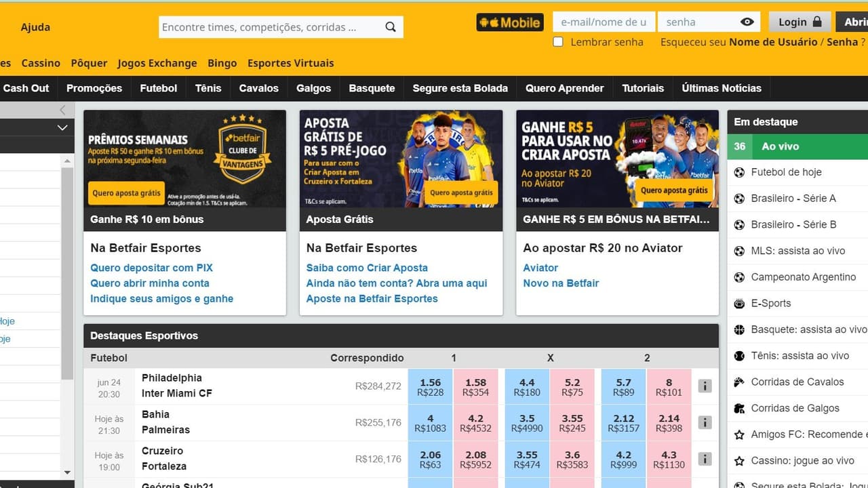868x488 pixels.
Task: Click lay odds 8 for Inter Miami CF
Action: click(669, 386)
